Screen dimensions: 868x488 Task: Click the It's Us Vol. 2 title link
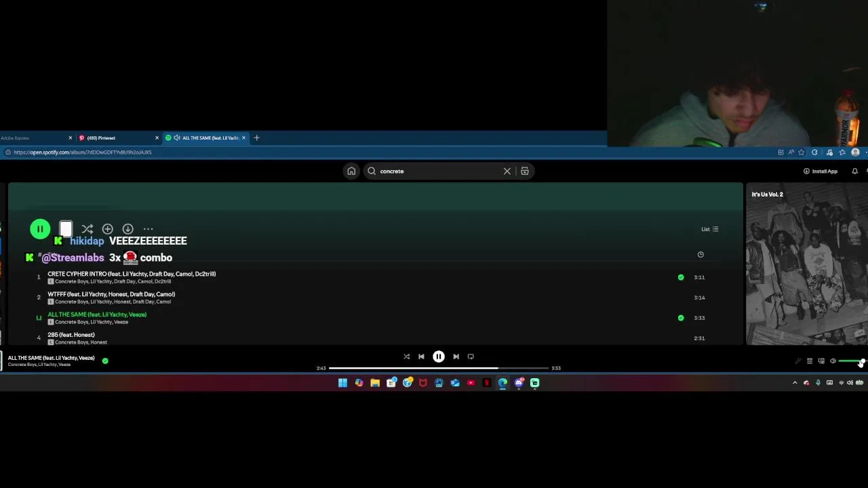click(x=767, y=195)
